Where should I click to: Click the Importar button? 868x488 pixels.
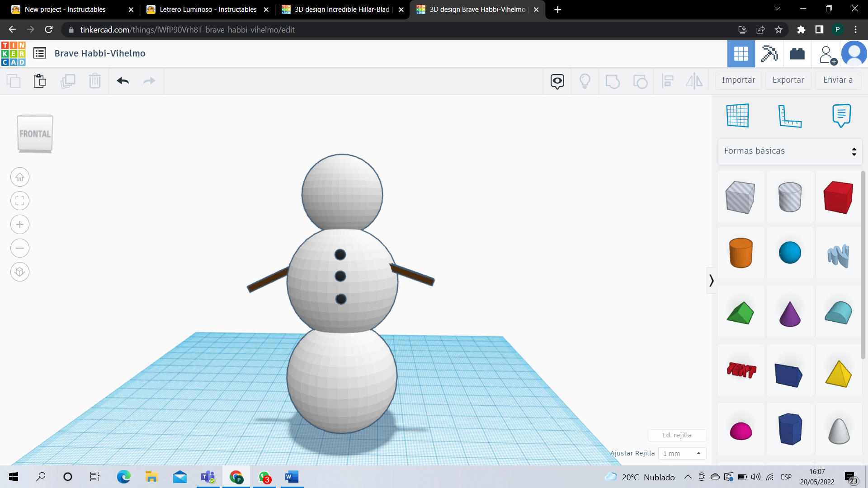click(738, 80)
